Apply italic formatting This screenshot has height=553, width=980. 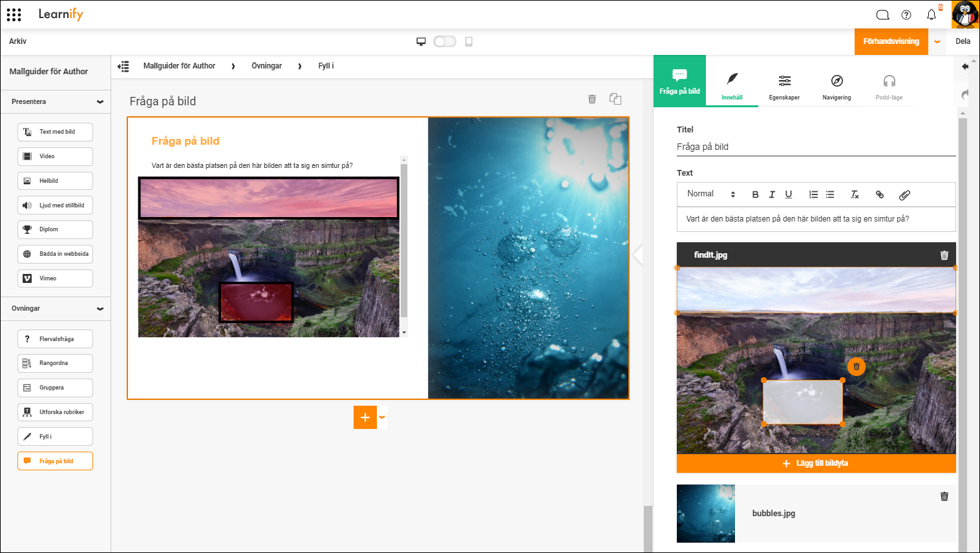772,194
